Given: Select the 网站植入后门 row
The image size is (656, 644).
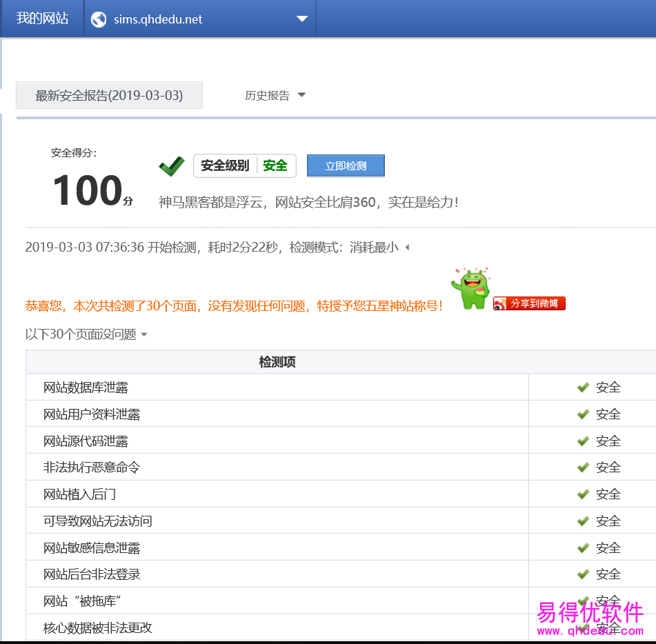Looking at the screenshot, I should click(341, 494).
